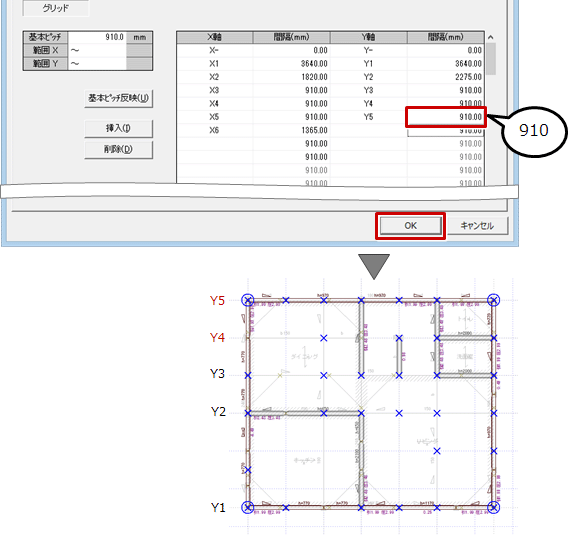Select the Y2 interval cell 2275.00
The height and width of the screenshot is (535, 569).
446,77
